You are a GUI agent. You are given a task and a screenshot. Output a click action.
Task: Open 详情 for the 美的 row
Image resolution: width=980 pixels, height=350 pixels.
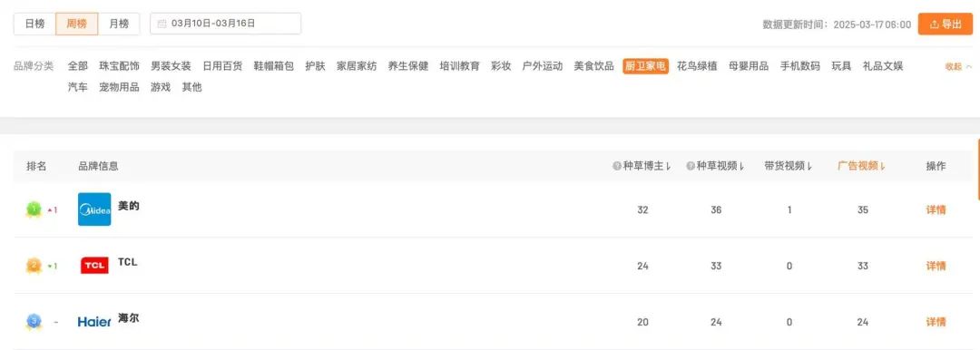tap(936, 210)
